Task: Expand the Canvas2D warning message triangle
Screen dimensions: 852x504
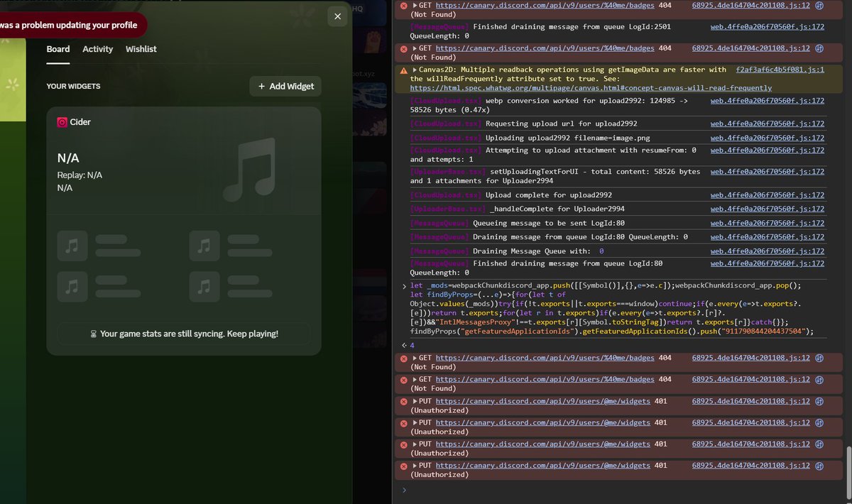Action: click(x=415, y=70)
